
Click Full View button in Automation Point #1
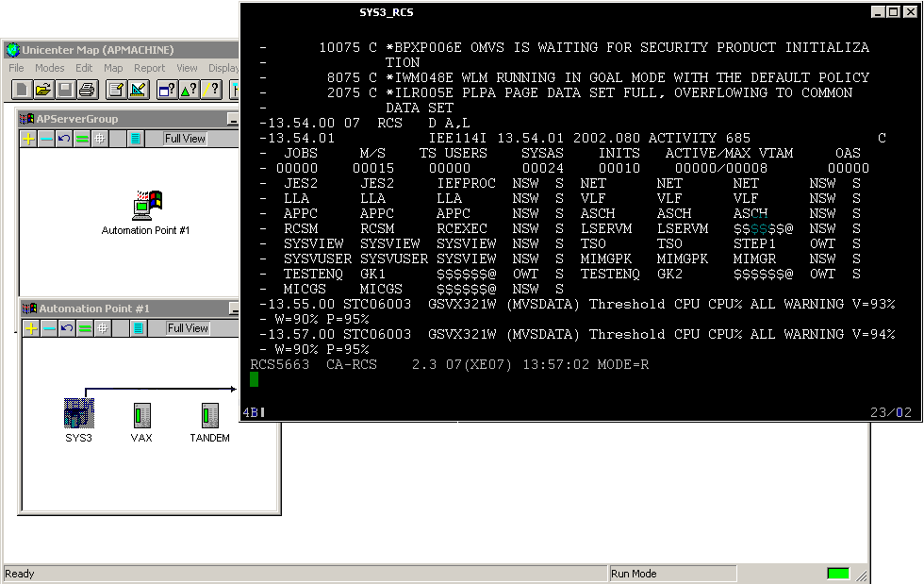[188, 328]
